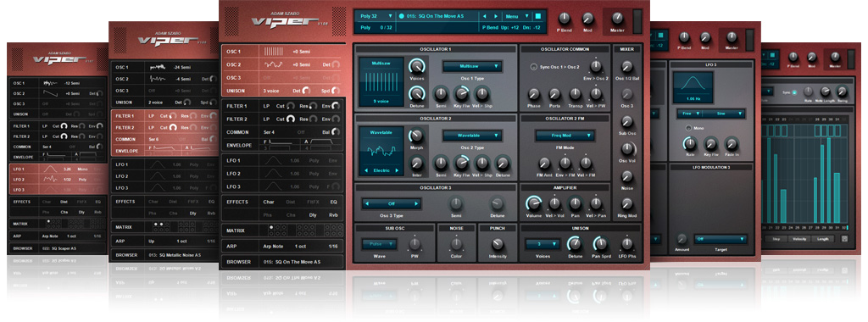The width and height of the screenshot is (868, 322).
Task: Select the FILTER 1 section row
Action: click(281, 106)
